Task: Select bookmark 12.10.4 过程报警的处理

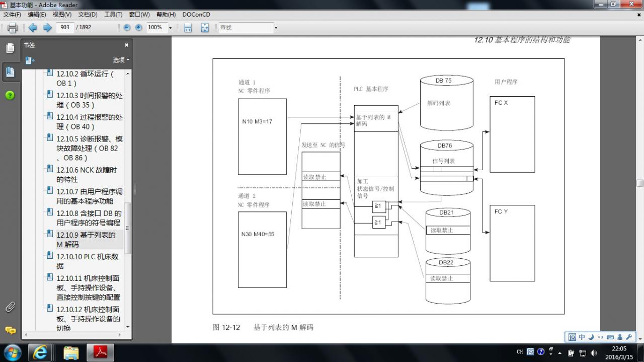Action: [89, 122]
